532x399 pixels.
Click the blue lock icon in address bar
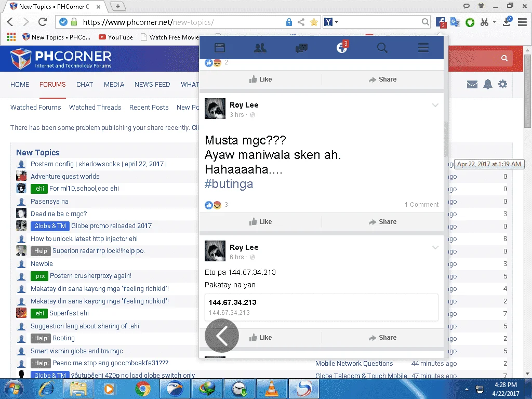point(289,22)
